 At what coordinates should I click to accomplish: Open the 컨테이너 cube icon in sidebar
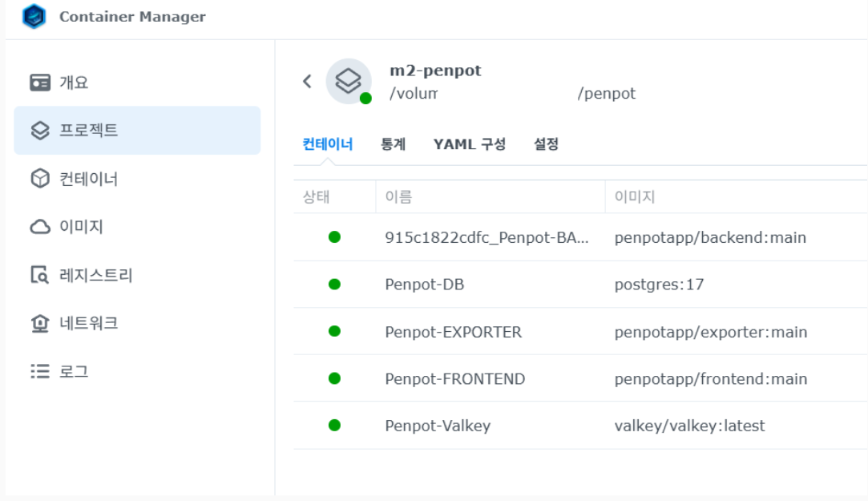(x=40, y=179)
